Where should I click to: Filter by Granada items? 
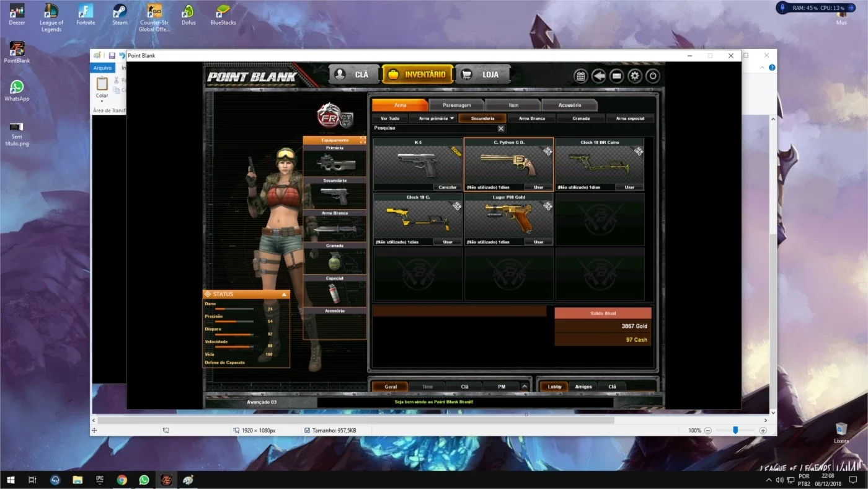pos(581,118)
